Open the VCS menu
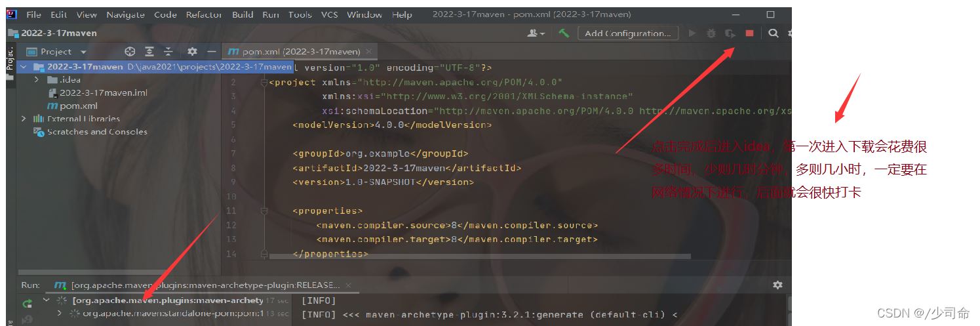 (330, 14)
